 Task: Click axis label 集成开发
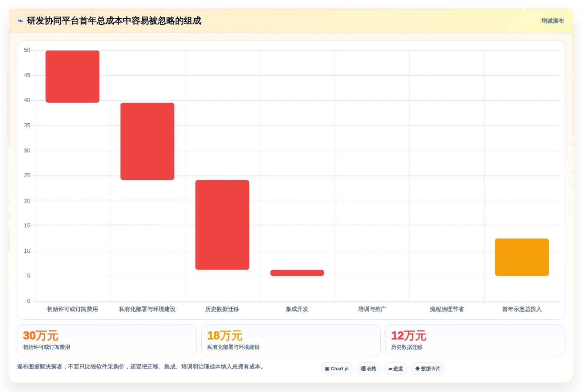point(297,309)
